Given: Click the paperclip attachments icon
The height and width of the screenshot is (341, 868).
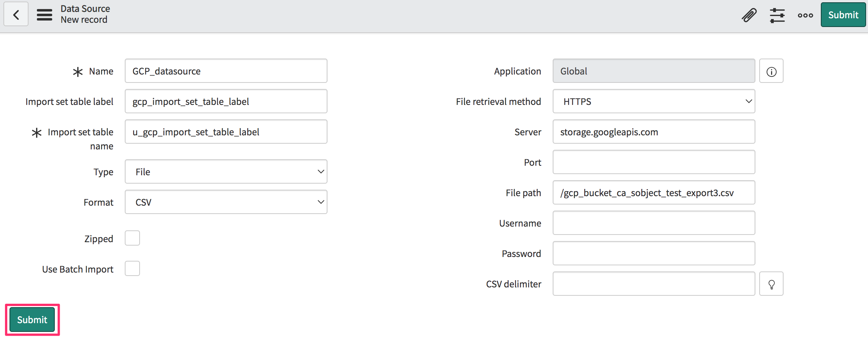Looking at the screenshot, I should pyautogui.click(x=749, y=15).
